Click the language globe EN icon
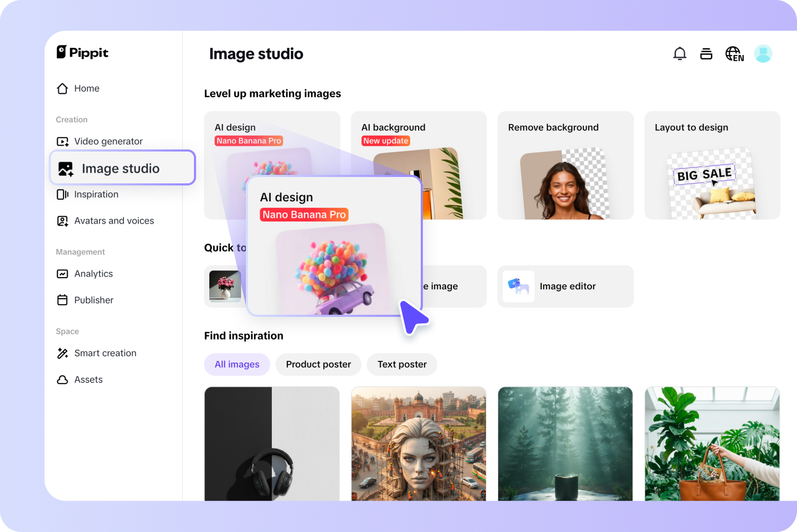This screenshot has height=532, width=797. [x=734, y=54]
